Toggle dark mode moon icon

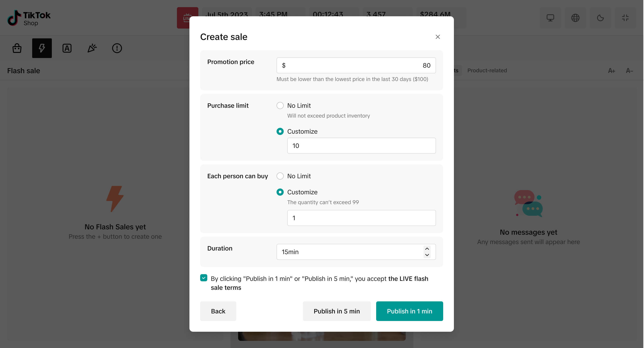point(600,18)
